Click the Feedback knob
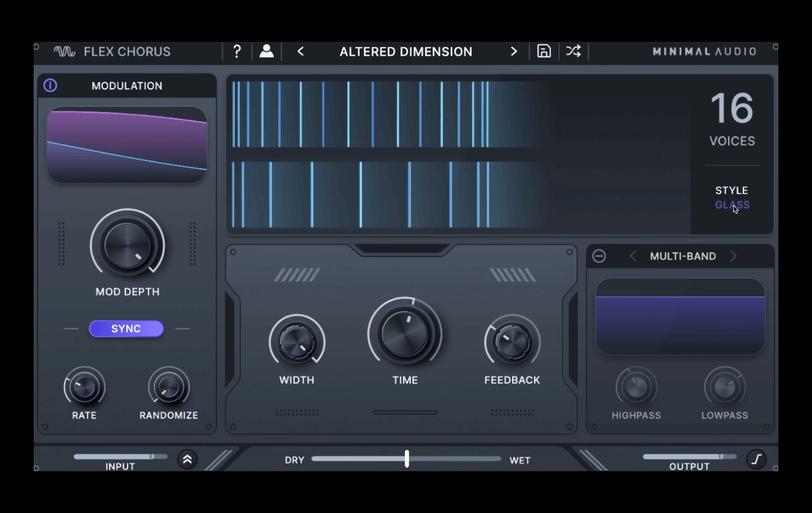The height and width of the screenshot is (513, 812). coord(513,342)
